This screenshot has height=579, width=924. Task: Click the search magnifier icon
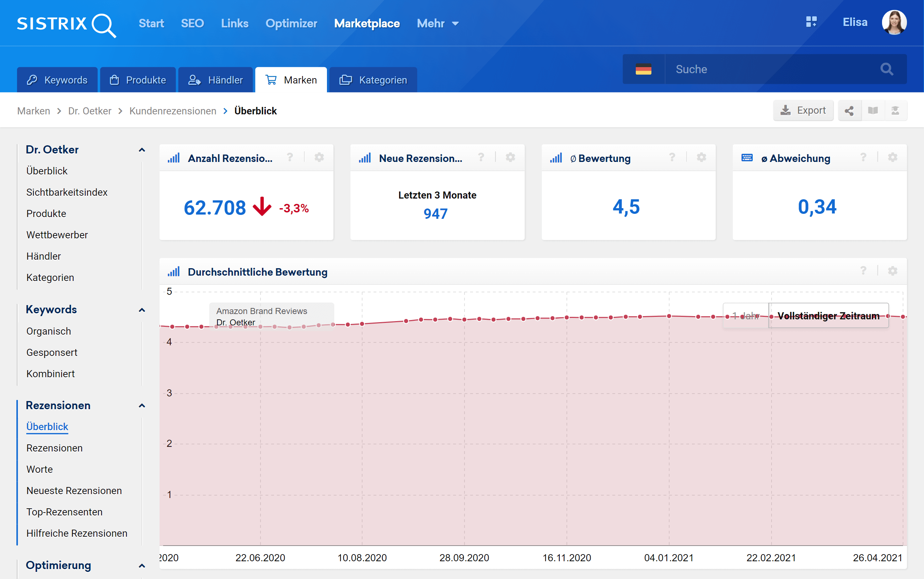886,69
